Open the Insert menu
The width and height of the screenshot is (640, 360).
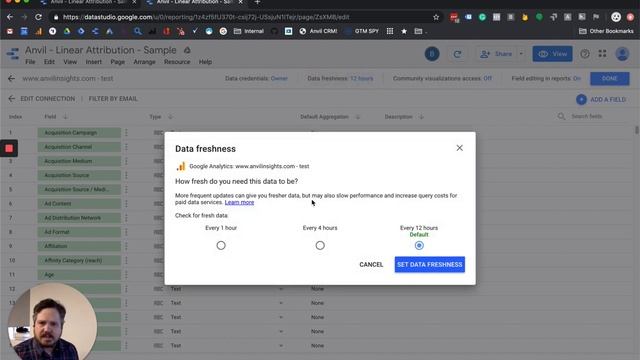click(x=93, y=62)
